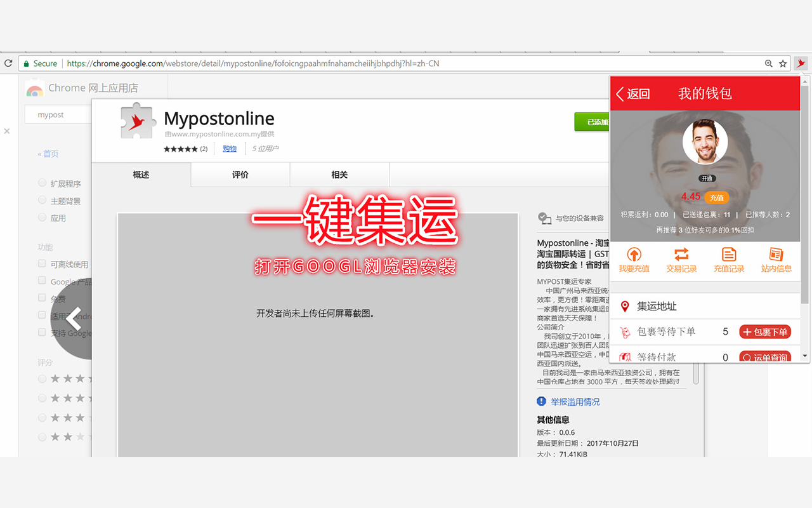
Task: Click the orange 充值 button
Action: tap(717, 197)
